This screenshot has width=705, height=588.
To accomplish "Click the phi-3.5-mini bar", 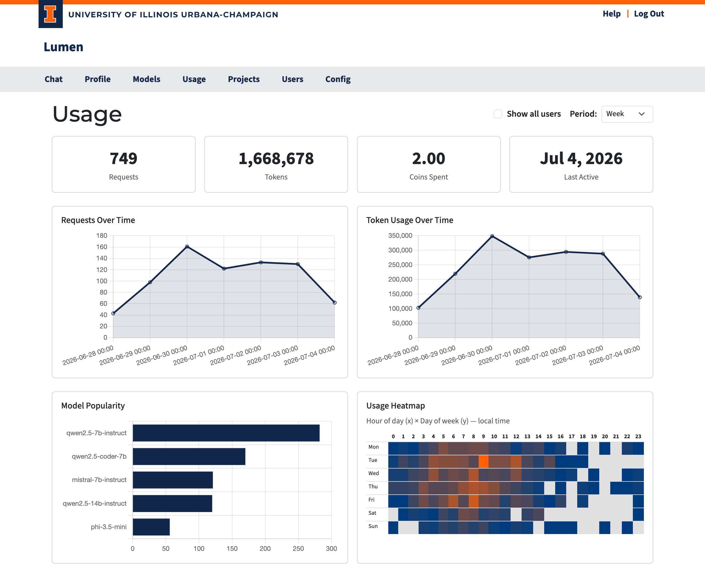I will point(151,527).
